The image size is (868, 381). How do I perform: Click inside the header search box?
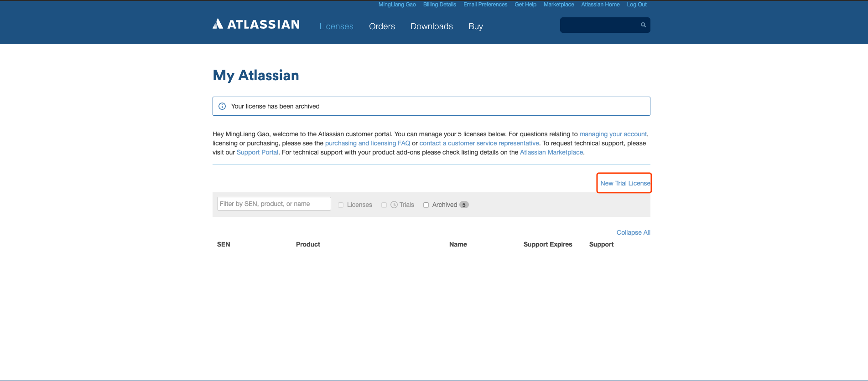pyautogui.click(x=598, y=25)
